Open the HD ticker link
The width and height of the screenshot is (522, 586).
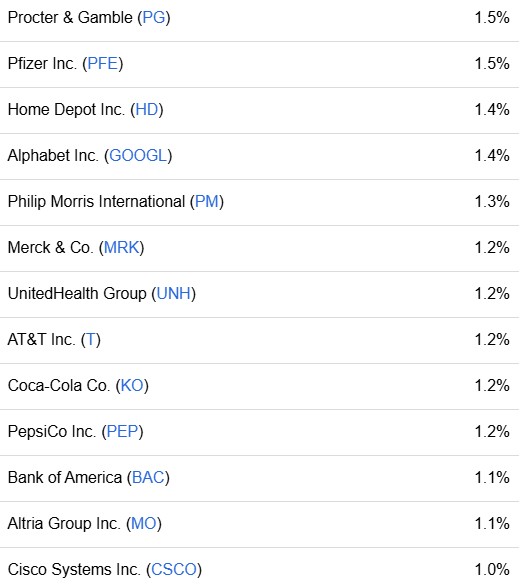coord(147,110)
